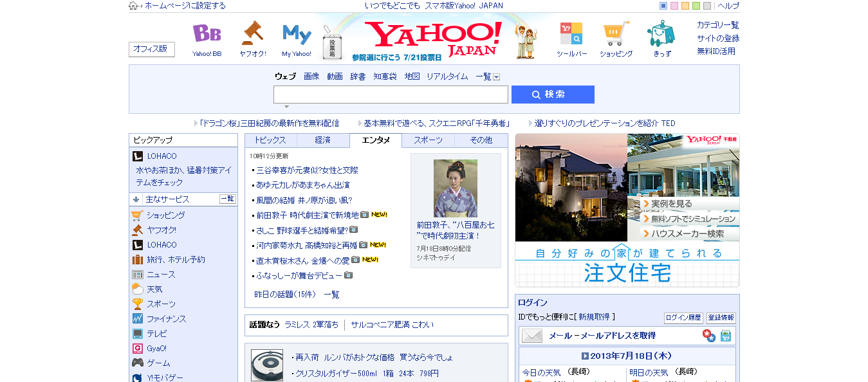Click the home icon beside ホームページに設定する
This screenshot has height=382, width=868.
click(x=133, y=6)
